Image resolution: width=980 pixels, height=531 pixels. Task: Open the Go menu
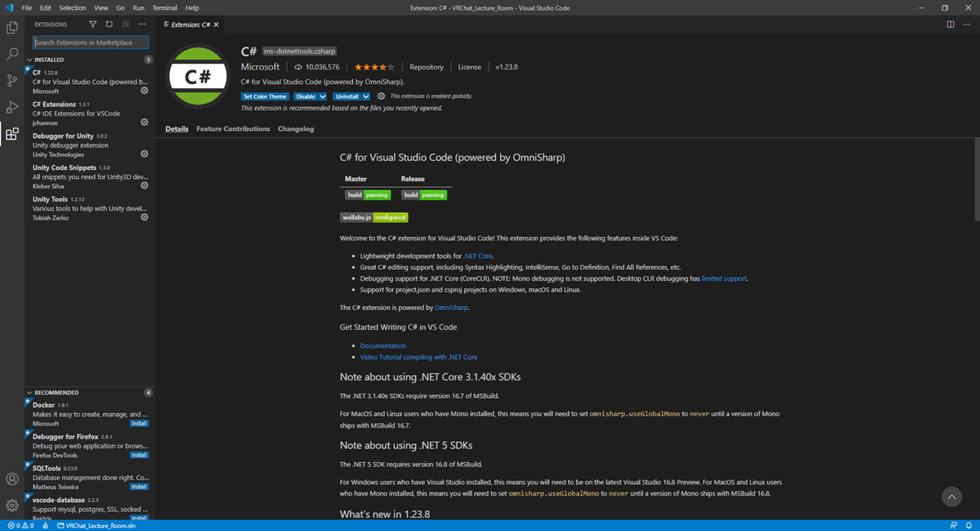point(120,8)
